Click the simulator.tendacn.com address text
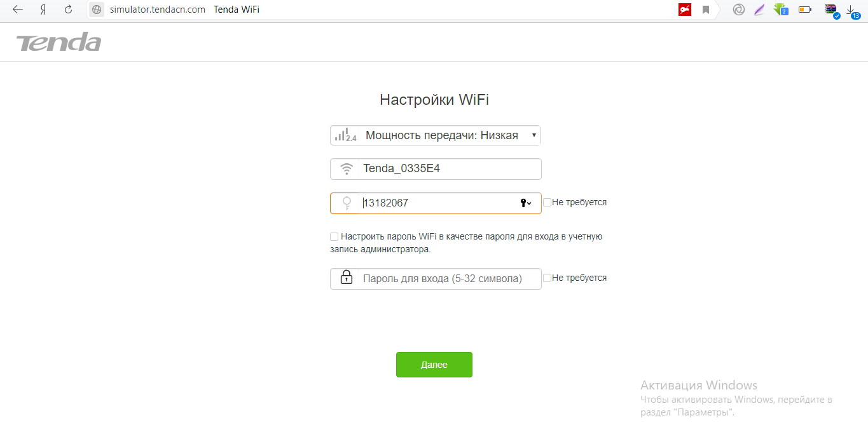The height and width of the screenshot is (439, 868). pyautogui.click(x=158, y=10)
